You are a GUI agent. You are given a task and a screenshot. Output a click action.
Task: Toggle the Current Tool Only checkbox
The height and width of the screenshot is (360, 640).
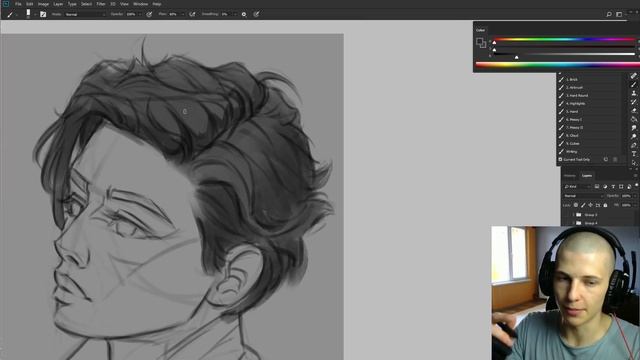[x=560, y=160]
